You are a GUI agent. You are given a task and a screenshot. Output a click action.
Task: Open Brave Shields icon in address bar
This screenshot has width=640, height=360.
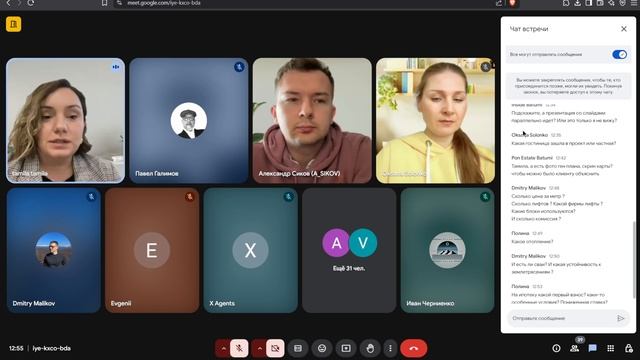513,3
